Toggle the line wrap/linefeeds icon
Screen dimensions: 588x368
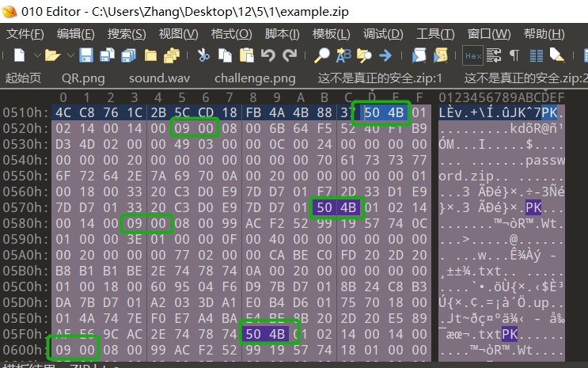[494, 55]
